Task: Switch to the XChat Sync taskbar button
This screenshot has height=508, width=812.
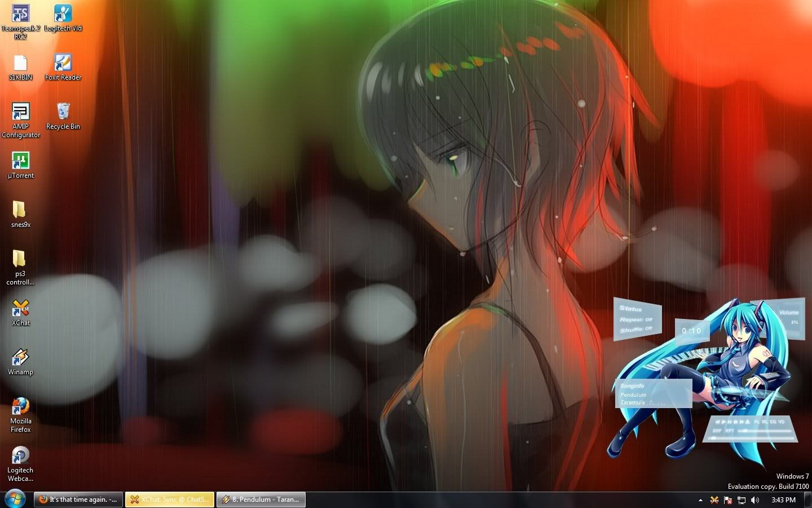Action: [x=170, y=500]
